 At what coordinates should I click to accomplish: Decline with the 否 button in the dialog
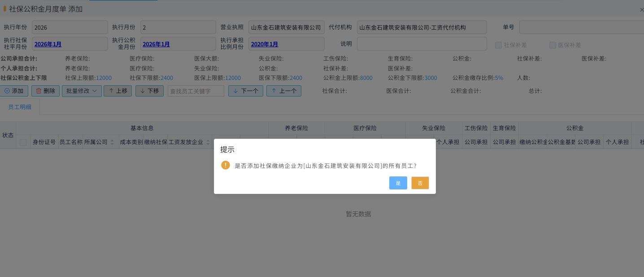[x=420, y=183]
